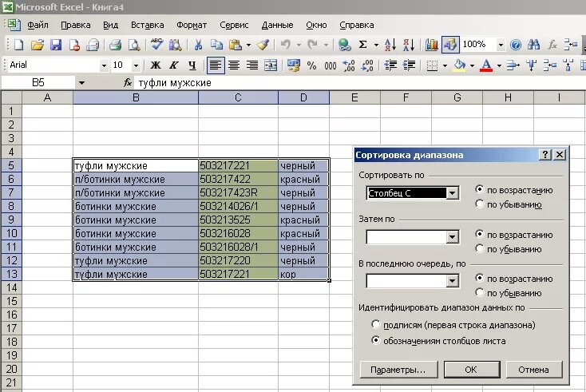Open the Fill Color dropdown arrow

472,65
